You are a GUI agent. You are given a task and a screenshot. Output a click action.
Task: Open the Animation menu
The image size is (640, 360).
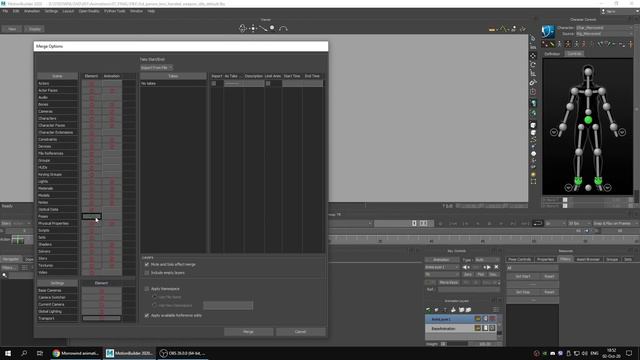coord(32,11)
